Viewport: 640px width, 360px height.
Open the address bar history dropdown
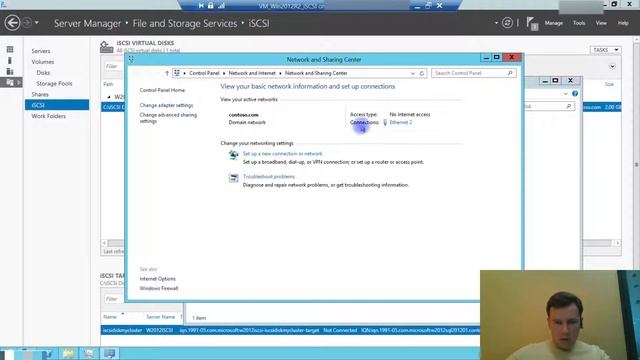[x=413, y=73]
